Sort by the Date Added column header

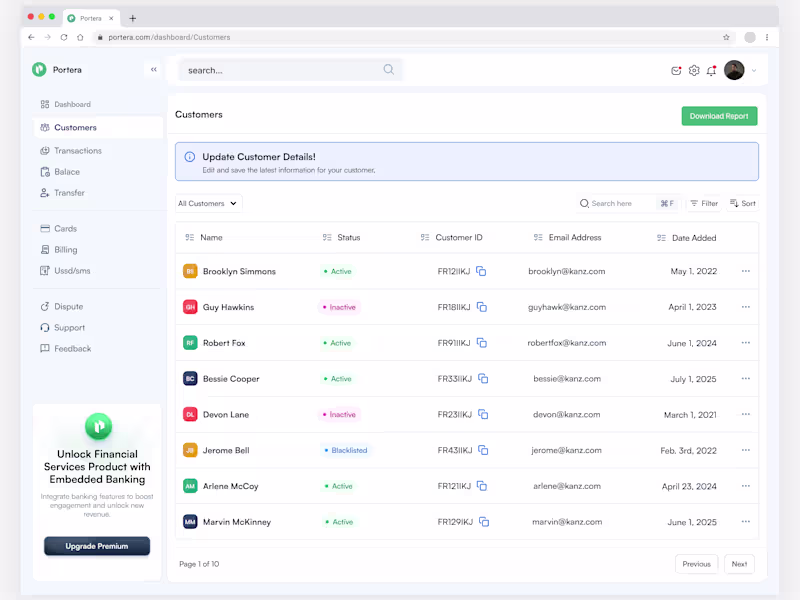686,238
